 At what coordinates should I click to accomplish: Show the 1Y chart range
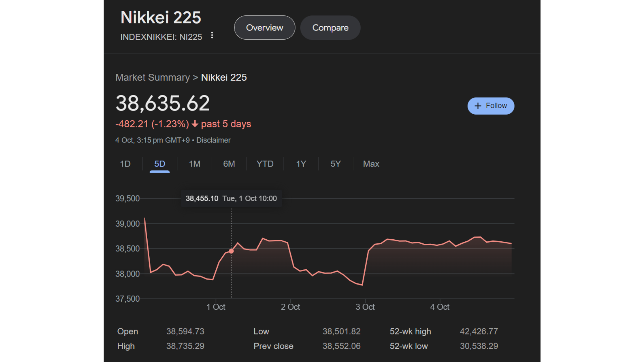click(301, 164)
